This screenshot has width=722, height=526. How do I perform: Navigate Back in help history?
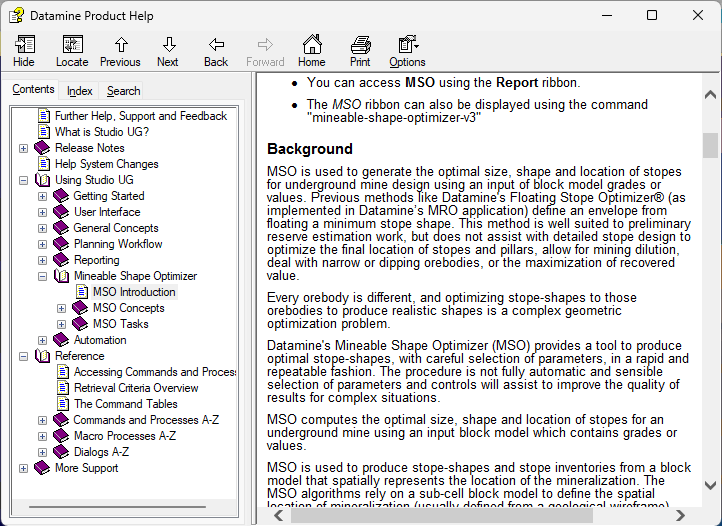coord(216,50)
